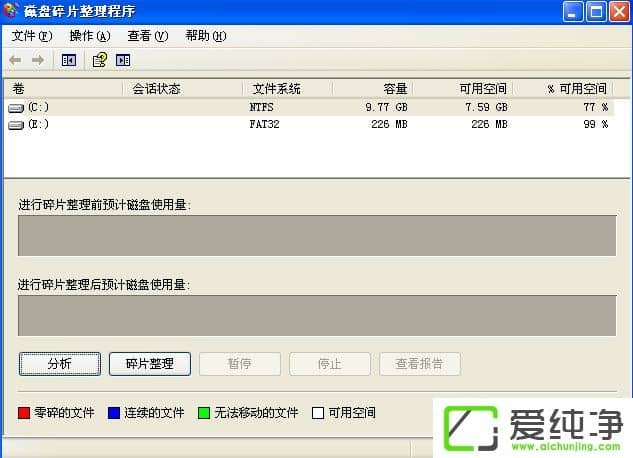This screenshot has height=458, width=633.
Task: Toggle the console tree pane icon
Action: click(69, 60)
